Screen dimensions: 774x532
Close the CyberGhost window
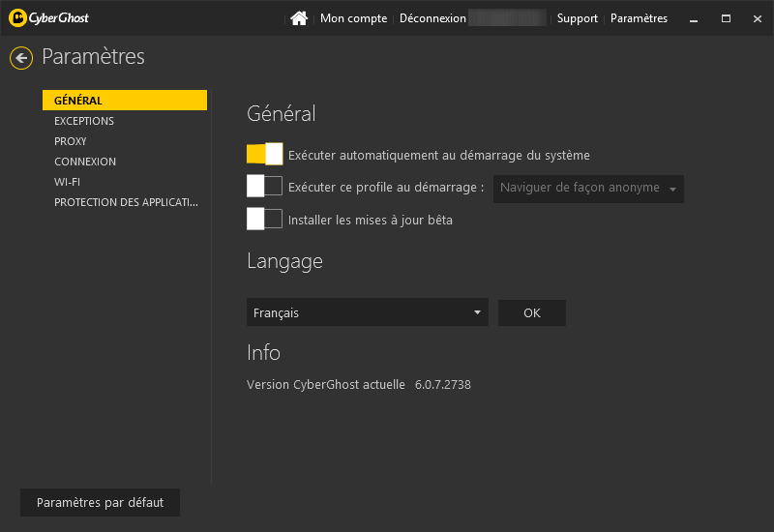(x=758, y=18)
